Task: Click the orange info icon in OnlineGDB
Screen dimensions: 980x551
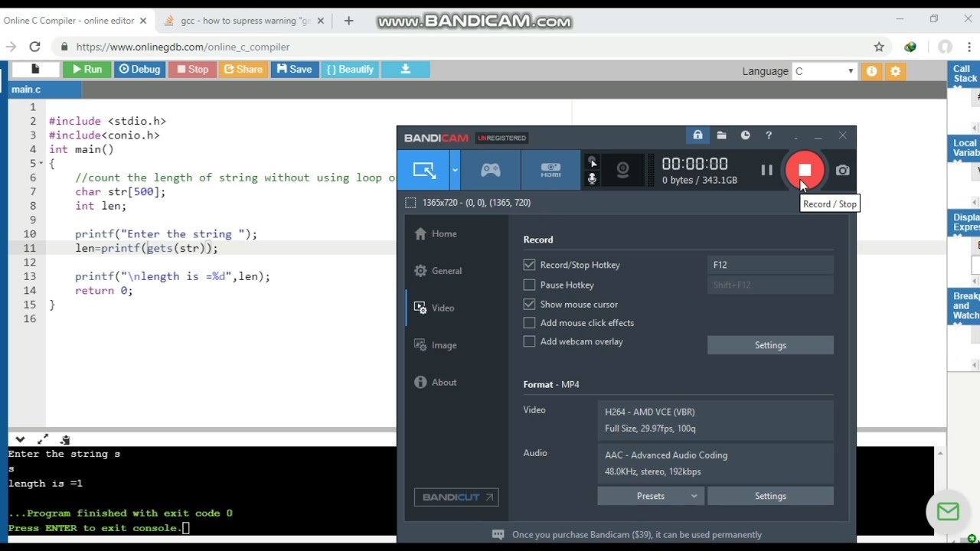Action: [871, 71]
